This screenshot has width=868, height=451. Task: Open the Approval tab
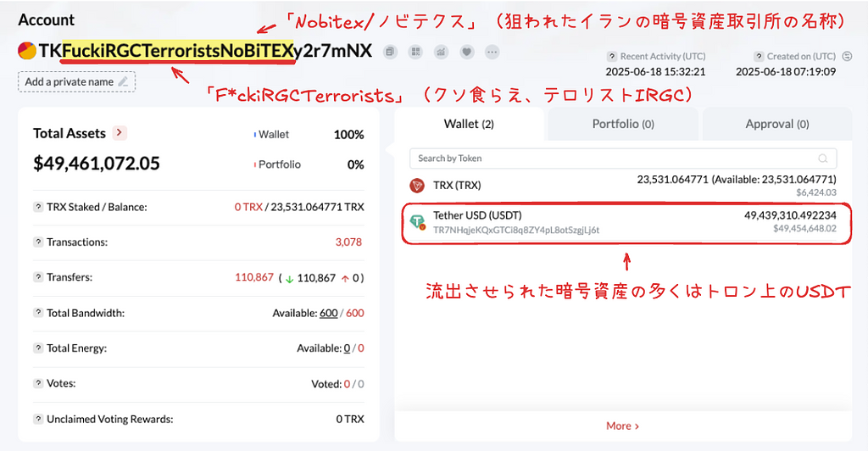pyautogui.click(x=776, y=124)
